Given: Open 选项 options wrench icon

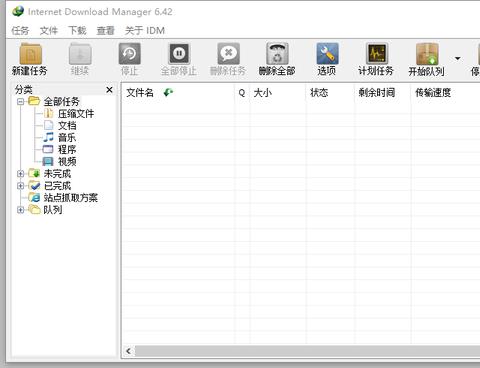Looking at the screenshot, I should pos(327,54).
